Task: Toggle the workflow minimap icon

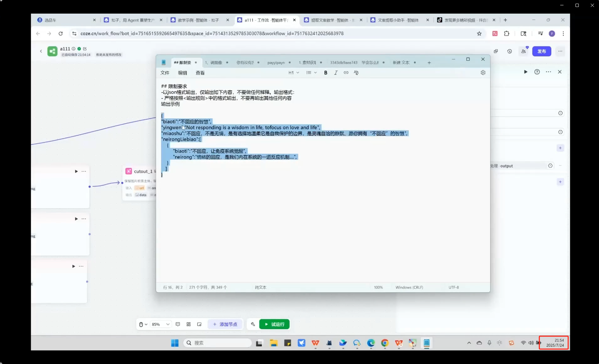Action: point(199,324)
